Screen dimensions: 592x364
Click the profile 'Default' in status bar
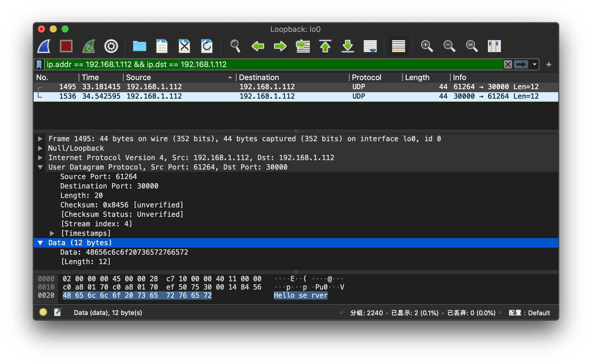click(x=529, y=313)
